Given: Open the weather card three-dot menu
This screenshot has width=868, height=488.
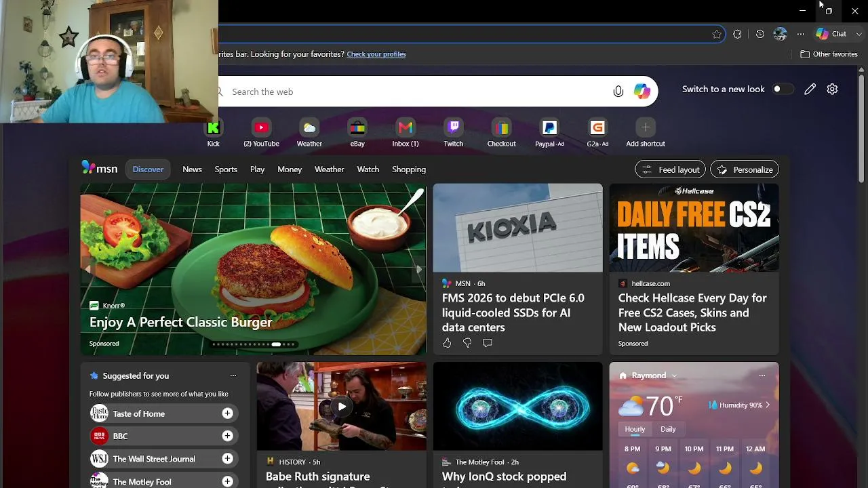Looking at the screenshot, I should [x=762, y=375].
